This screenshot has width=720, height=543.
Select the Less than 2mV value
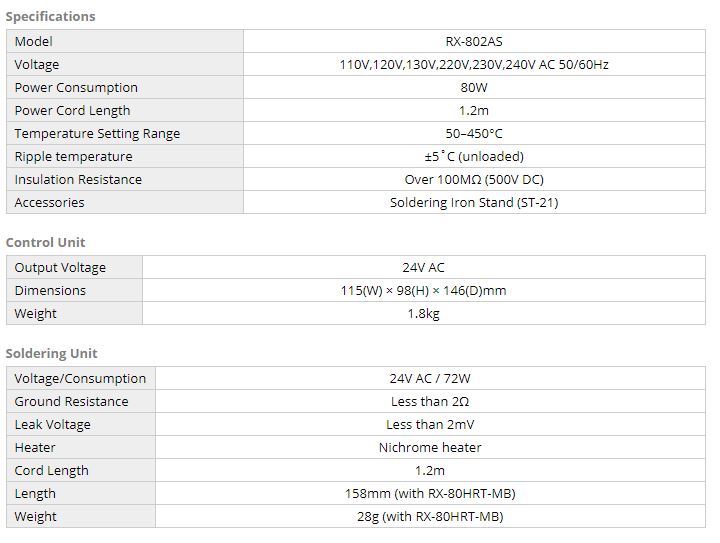pos(430,425)
